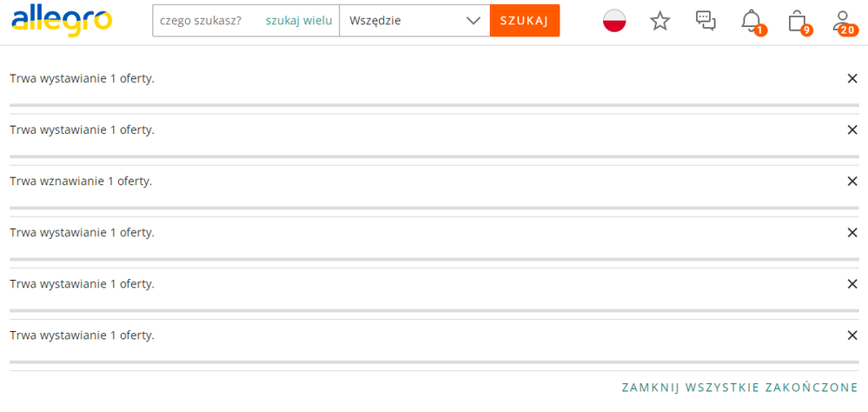This screenshot has width=868, height=412.
Task: Open favorites star icon
Action: point(660,21)
